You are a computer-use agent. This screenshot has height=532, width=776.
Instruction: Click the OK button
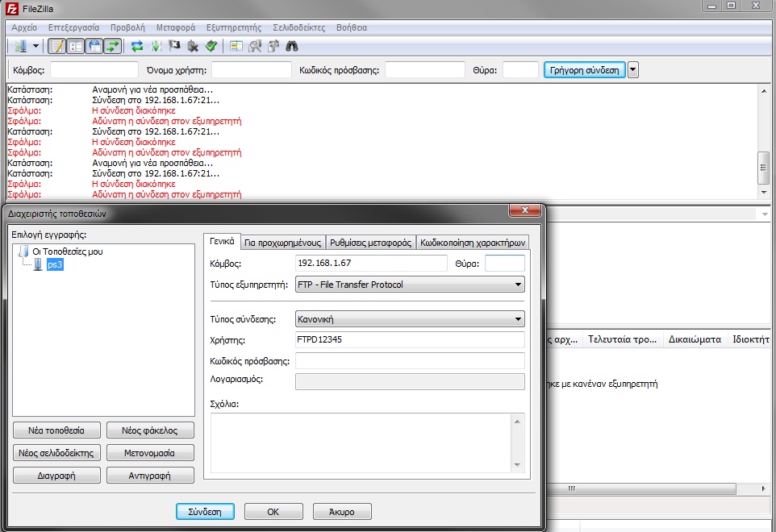click(273, 512)
